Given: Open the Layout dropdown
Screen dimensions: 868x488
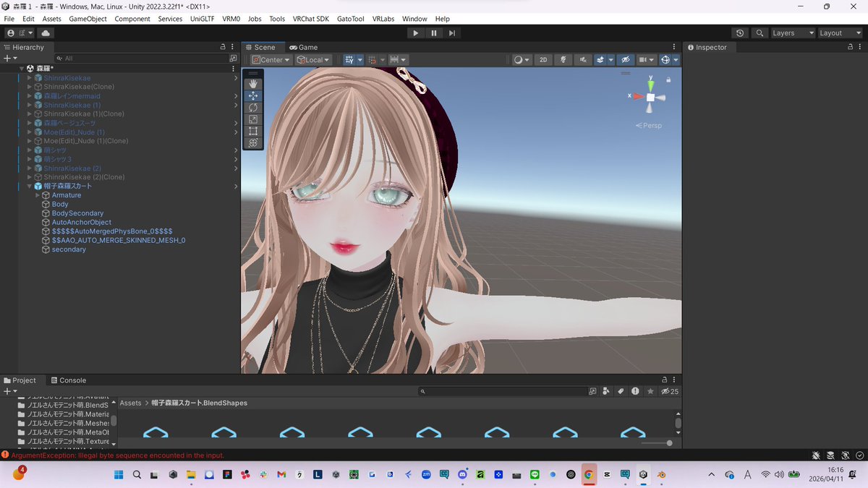Looking at the screenshot, I should tap(841, 33).
